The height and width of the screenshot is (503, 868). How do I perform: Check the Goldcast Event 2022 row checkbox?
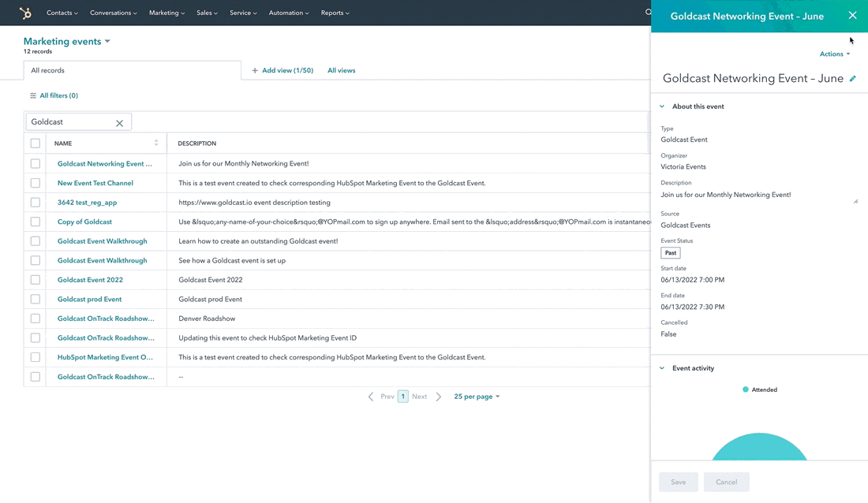coord(36,280)
